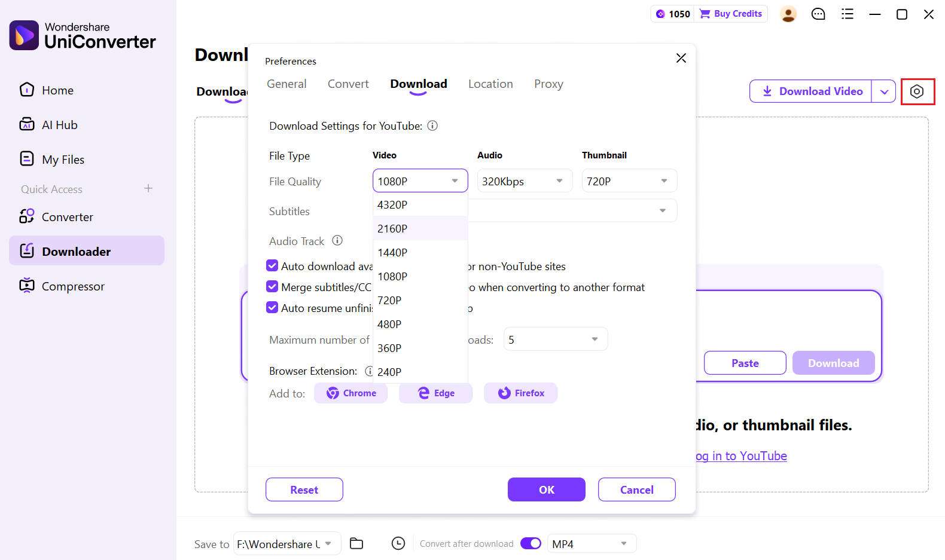
Task: Open the user account avatar
Action: 788,14
